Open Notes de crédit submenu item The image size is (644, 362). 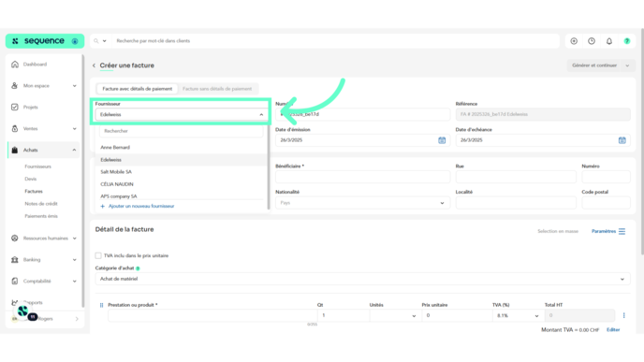point(41,204)
